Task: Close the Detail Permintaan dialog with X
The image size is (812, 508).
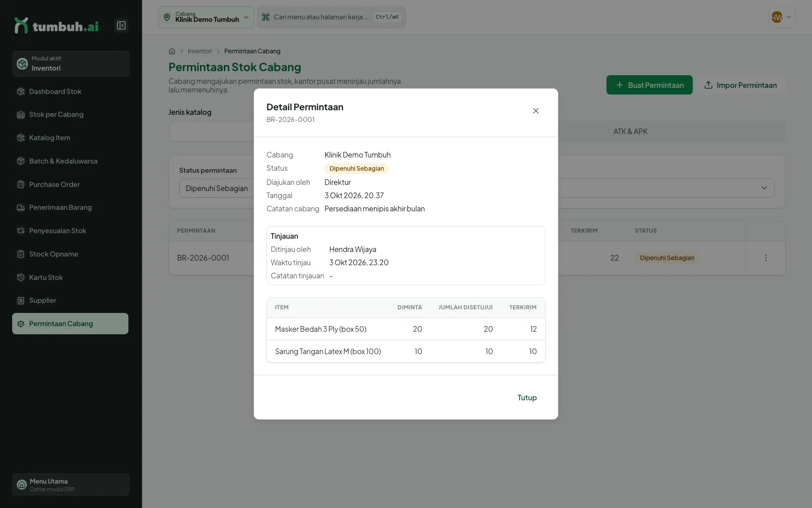Action: point(536,111)
